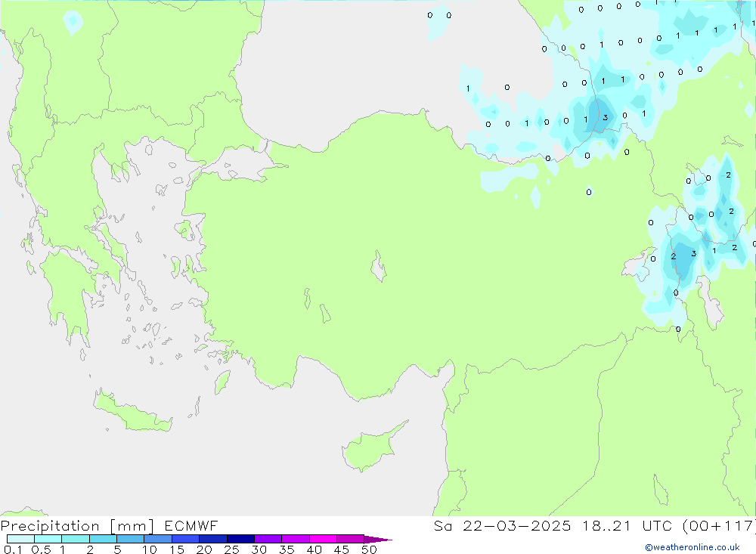Screen dimensions: 756x554
Task: Select the 10–15 mm legend color swatch
Action: pos(158,539)
